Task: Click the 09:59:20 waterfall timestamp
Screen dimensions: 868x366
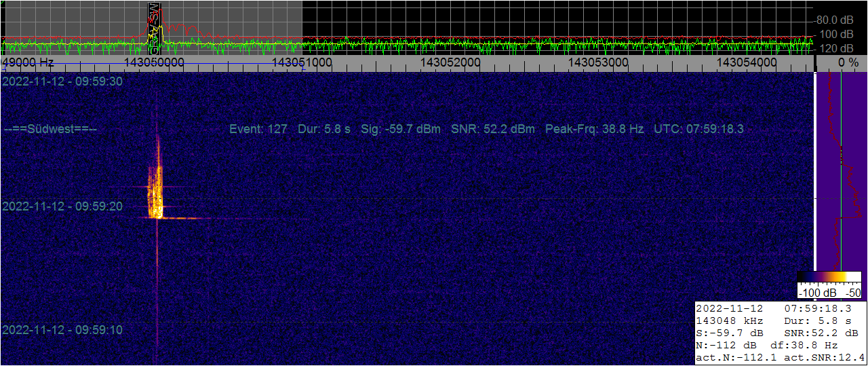Action: point(62,206)
